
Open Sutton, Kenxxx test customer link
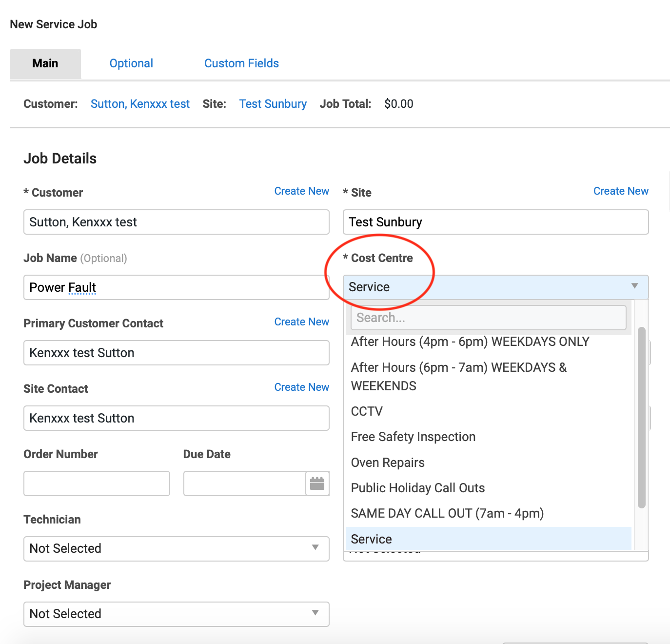pyautogui.click(x=140, y=104)
